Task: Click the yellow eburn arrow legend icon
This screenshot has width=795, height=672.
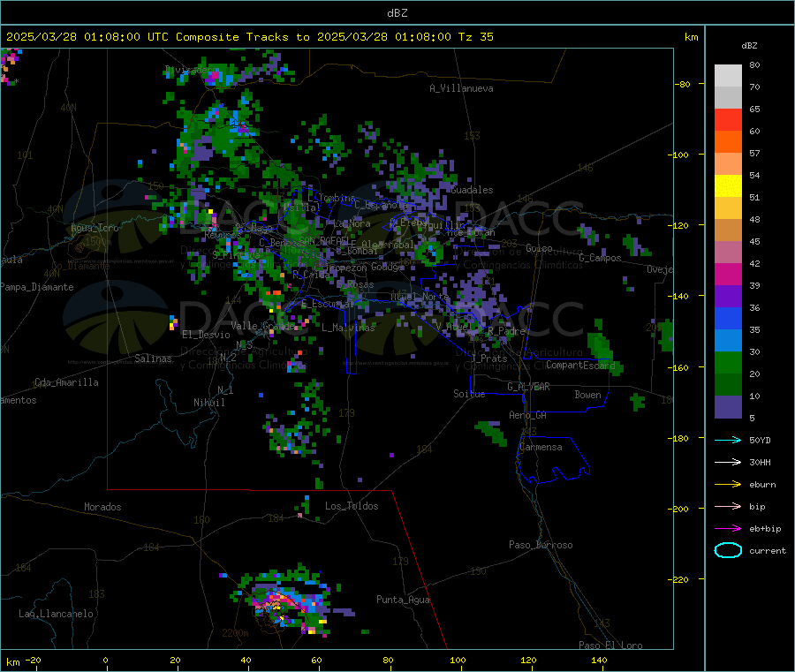Action: (728, 484)
